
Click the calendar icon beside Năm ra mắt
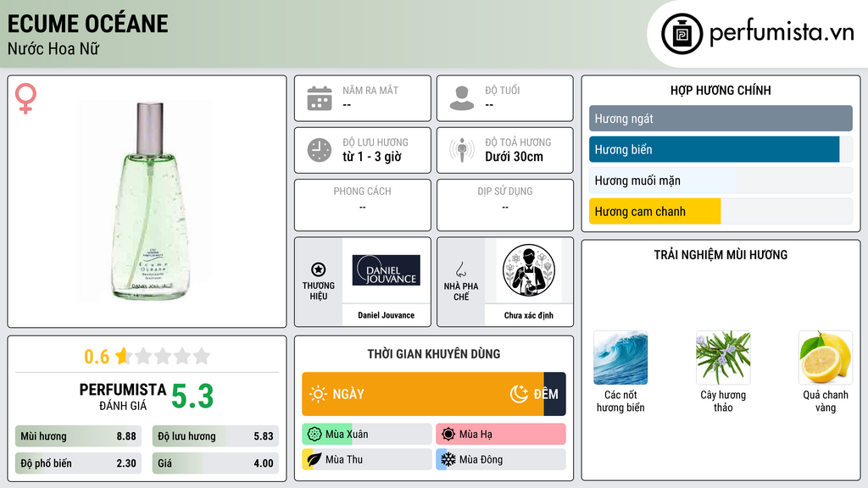[320, 98]
